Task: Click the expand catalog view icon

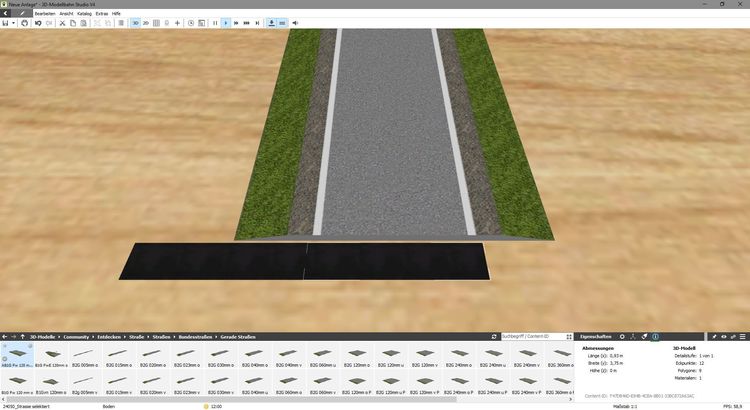Action: (x=569, y=337)
